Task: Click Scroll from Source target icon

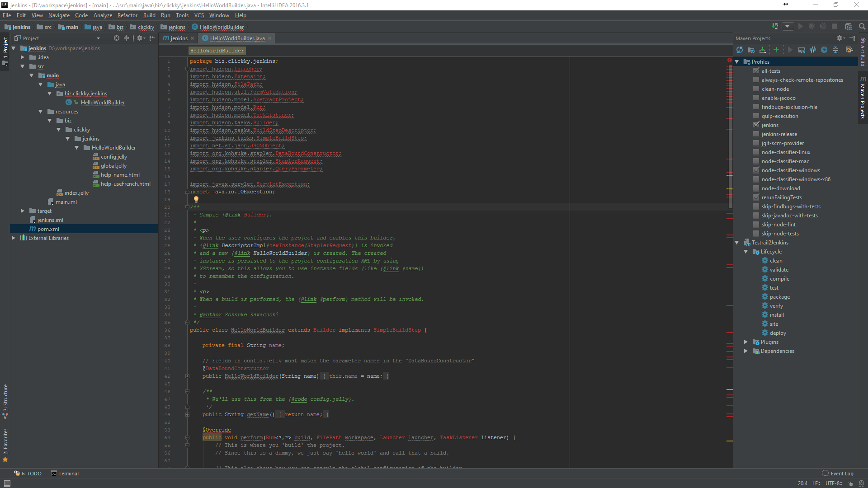Action: [x=117, y=38]
